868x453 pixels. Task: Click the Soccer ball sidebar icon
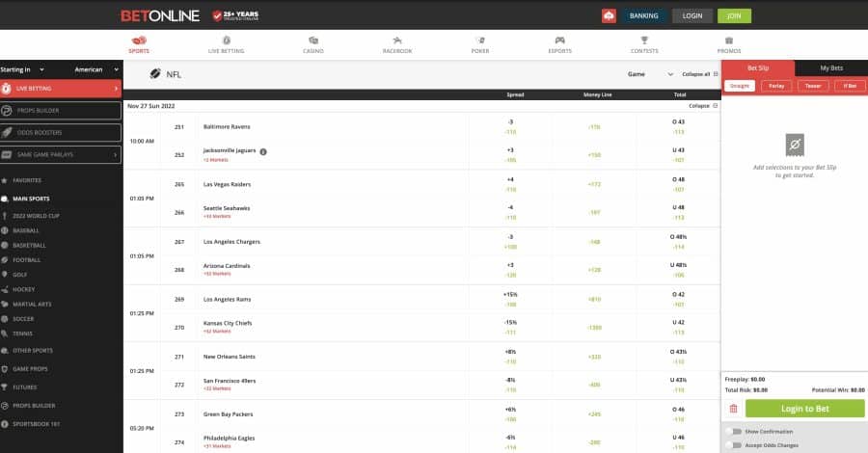(x=5, y=319)
